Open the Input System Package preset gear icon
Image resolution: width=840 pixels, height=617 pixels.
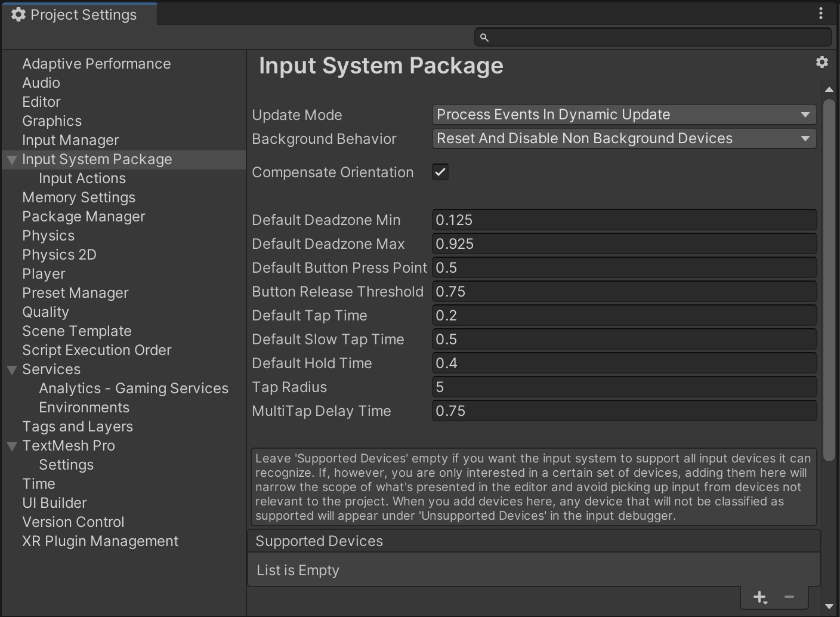823,61
